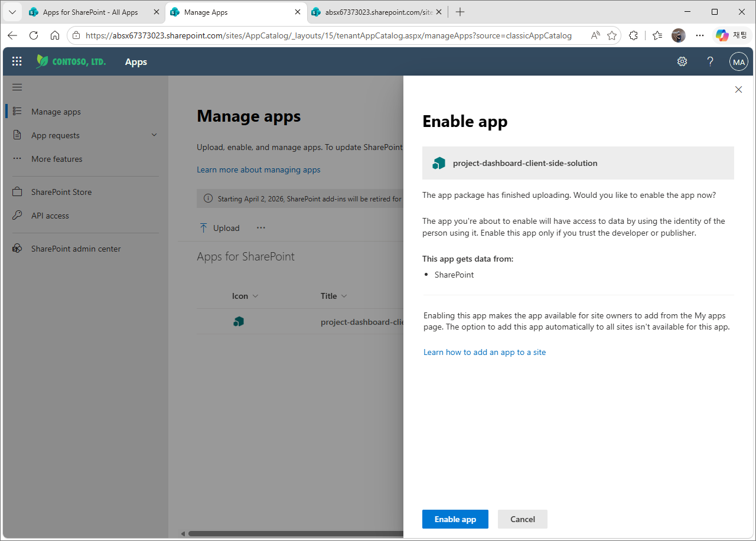756x541 pixels.
Task: Open Learn how to add an app link
Action: point(485,352)
